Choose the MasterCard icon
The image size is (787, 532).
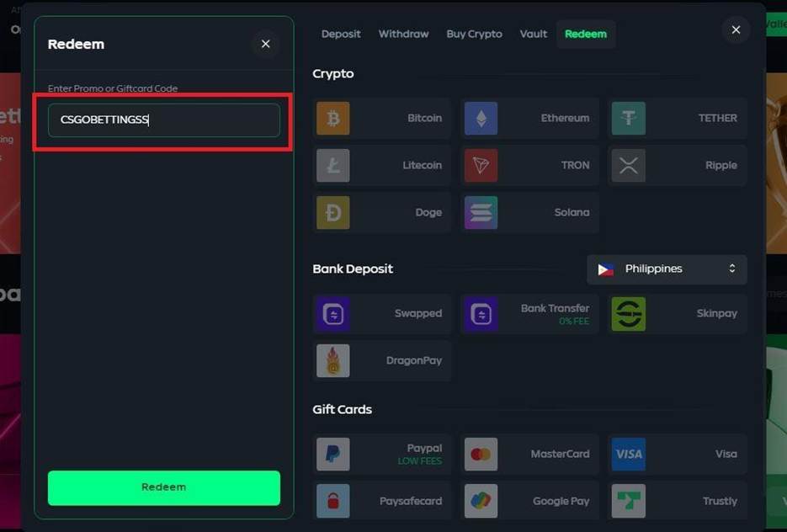coord(481,455)
